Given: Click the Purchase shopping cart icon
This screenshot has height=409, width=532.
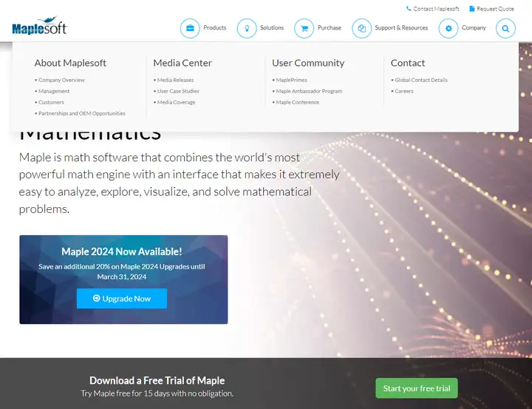Looking at the screenshot, I should pyautogui.click(x=304, y=28).
